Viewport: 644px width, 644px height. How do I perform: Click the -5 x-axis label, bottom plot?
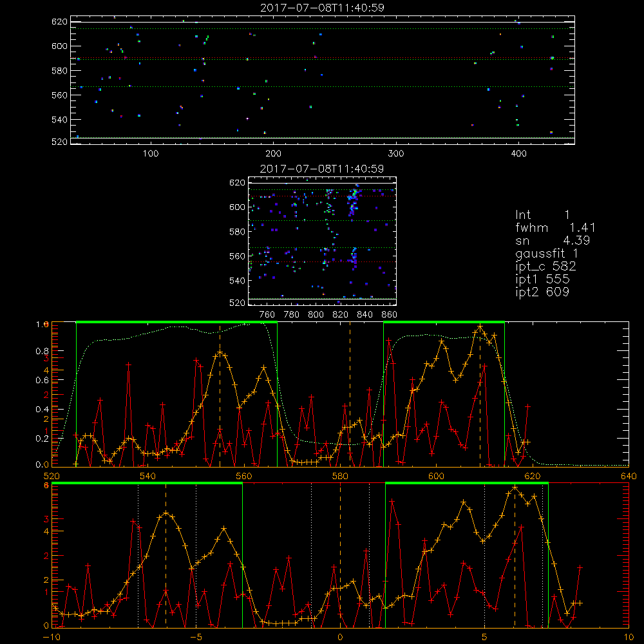196,637
